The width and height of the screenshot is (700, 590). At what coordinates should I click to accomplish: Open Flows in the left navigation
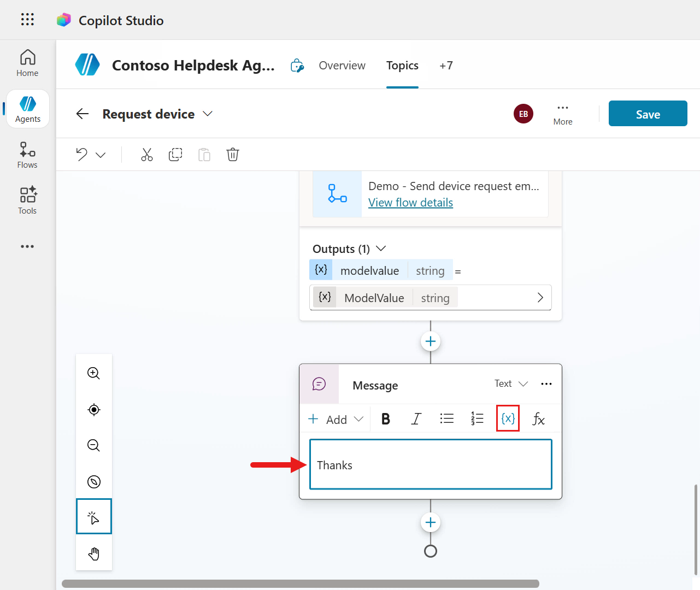pos(27,155)
